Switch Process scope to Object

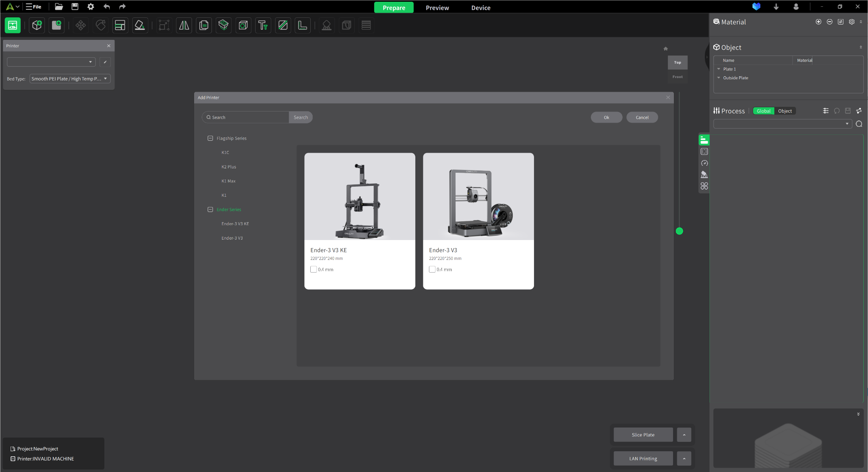point(785,111)
